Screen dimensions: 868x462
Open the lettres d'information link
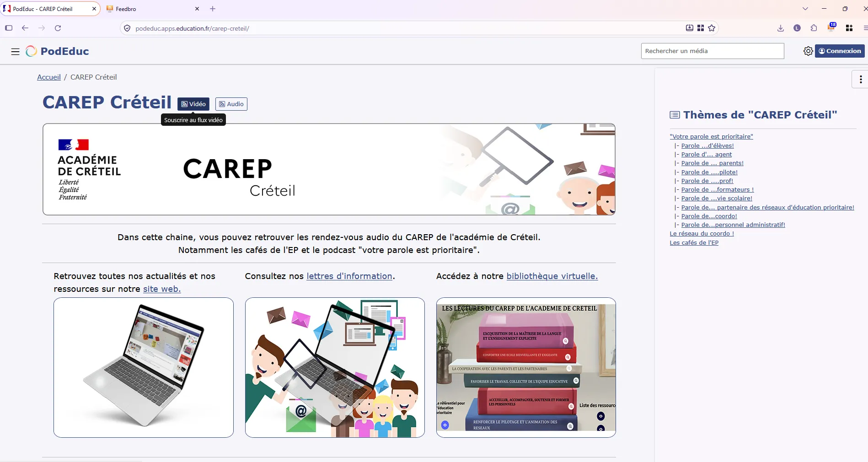point(349,276)
